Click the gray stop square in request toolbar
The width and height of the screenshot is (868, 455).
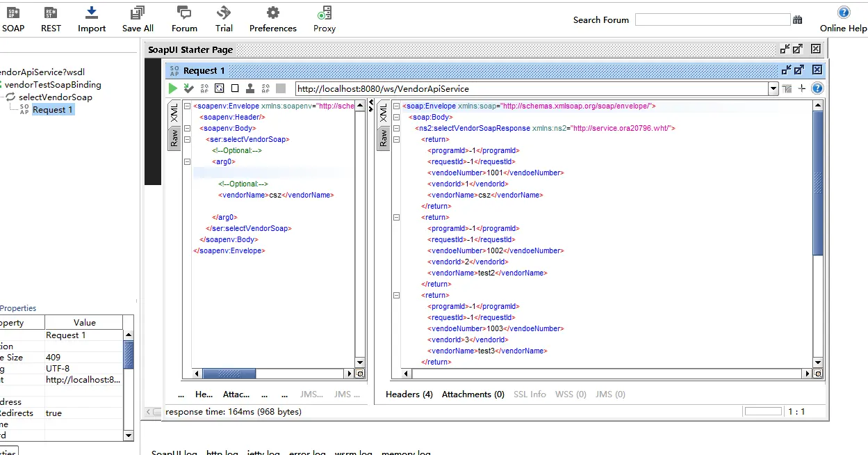(x=281, y=88)
